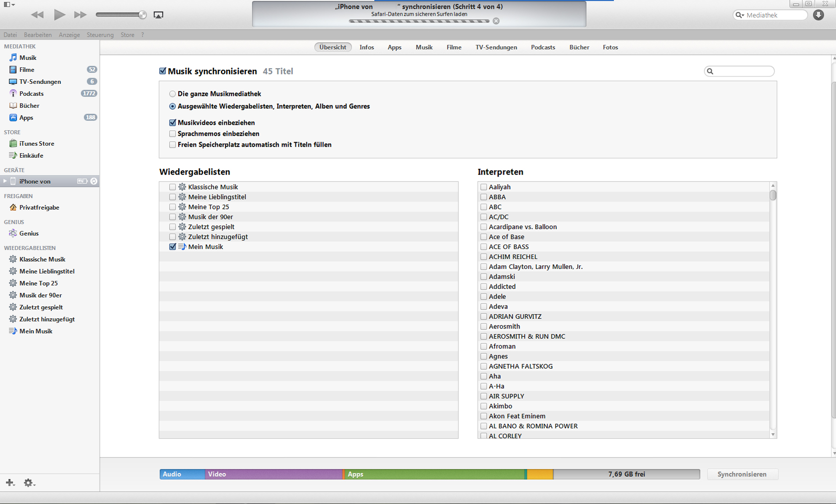The image size is (836, 504).
Task: Click the Audio segment of capacity bar
Action: tap(182, 474)
